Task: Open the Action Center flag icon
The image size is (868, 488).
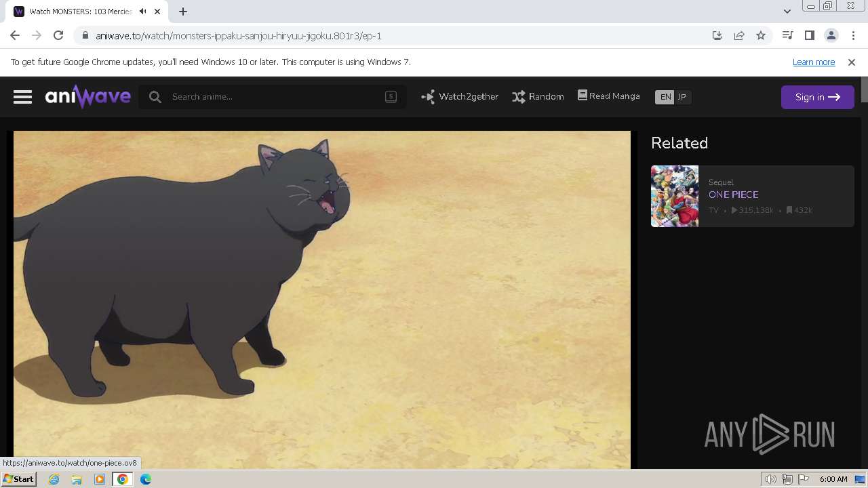Action: (x=804, y=479)
